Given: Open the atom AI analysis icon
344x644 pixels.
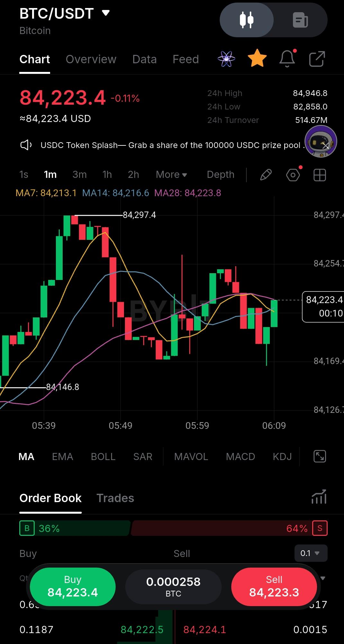Looking at the screenshot, I should (226, 59).
